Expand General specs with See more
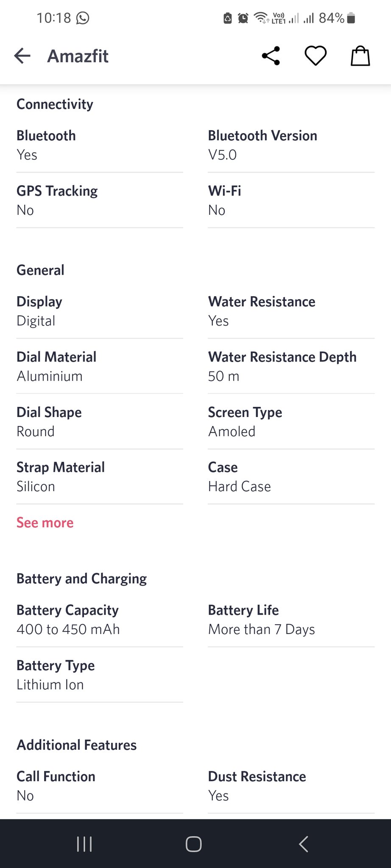The image size is (391, 868). [x=45, y=523]
